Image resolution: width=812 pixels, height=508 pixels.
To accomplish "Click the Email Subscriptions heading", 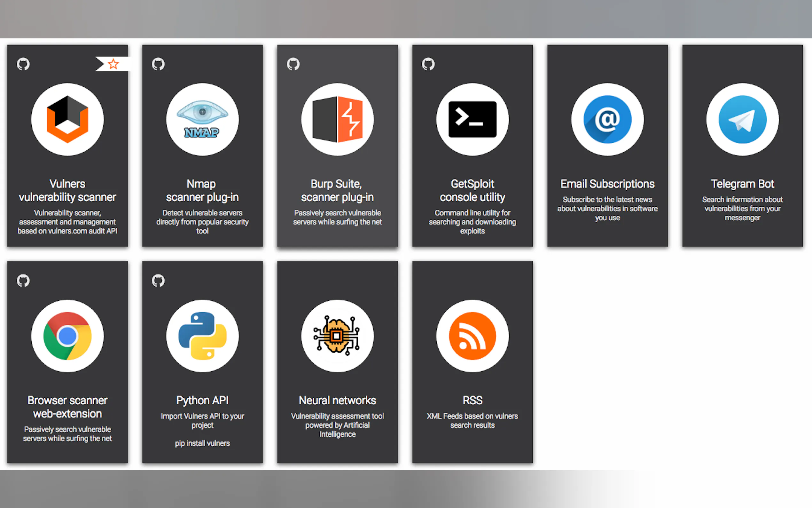I will click(x=607, y=184).
